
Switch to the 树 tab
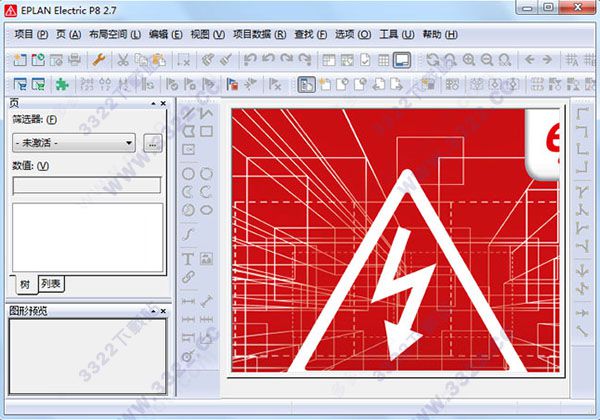coord(25,284)
